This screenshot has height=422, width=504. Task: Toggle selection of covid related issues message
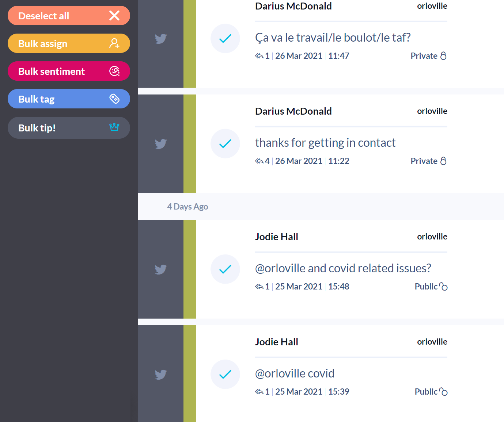225,269
